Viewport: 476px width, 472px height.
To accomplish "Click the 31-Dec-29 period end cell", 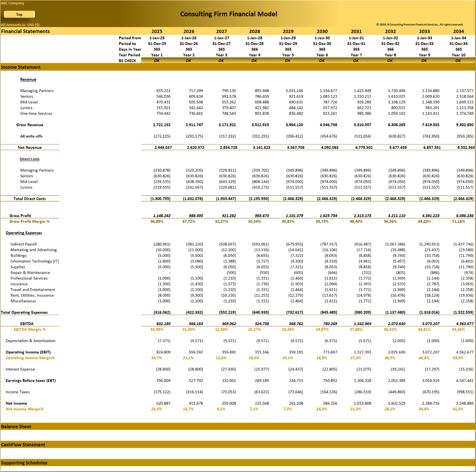I will pyautogui.click(x=288, y=44).
